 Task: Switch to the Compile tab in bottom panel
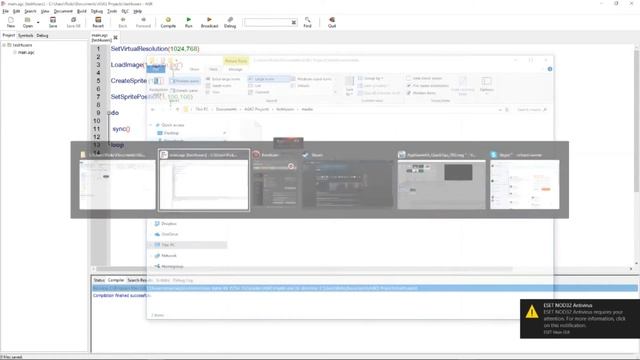(116, 280)
